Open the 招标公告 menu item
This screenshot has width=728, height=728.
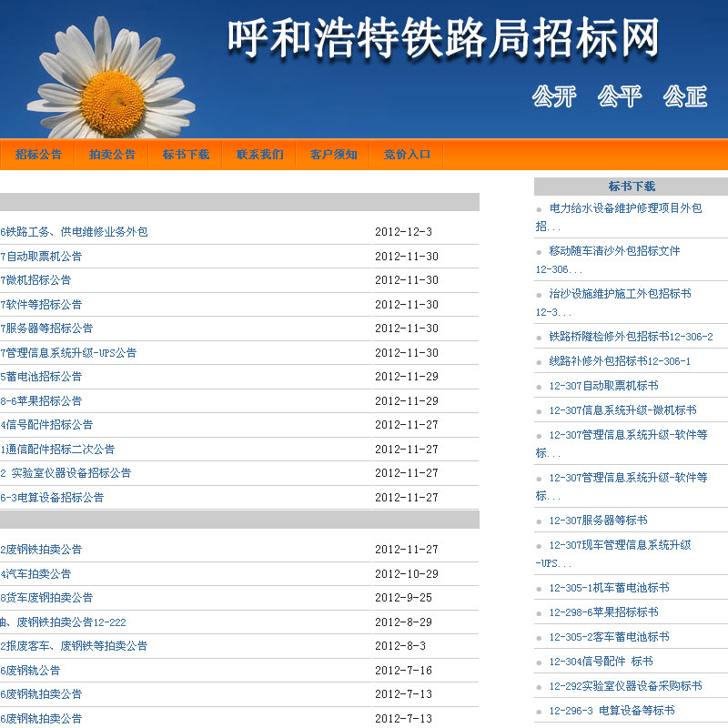click(38, 155)
